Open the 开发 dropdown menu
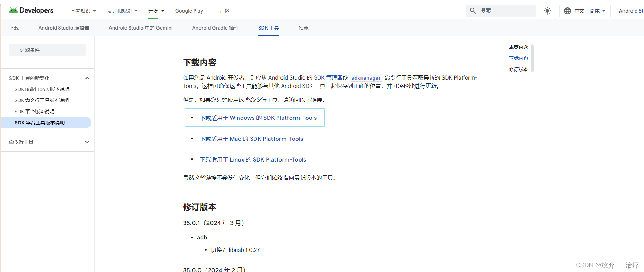Screen dimensions: 644x272 [156, 11]
